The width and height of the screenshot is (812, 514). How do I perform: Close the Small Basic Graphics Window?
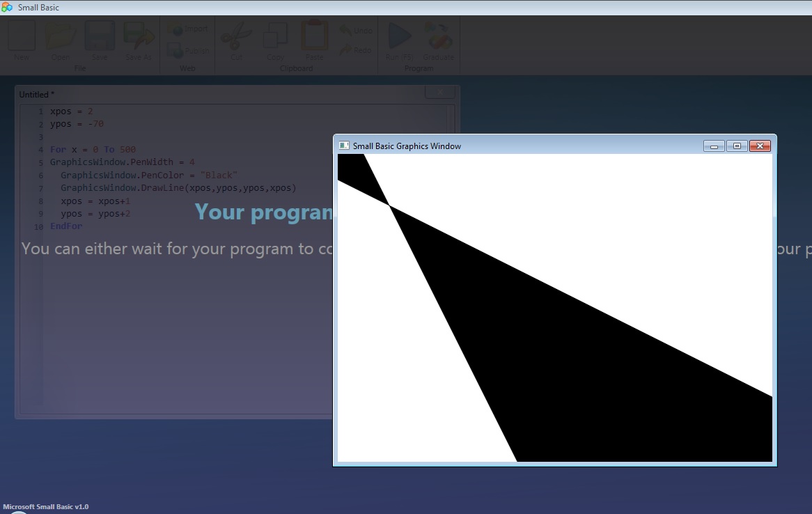760,146
